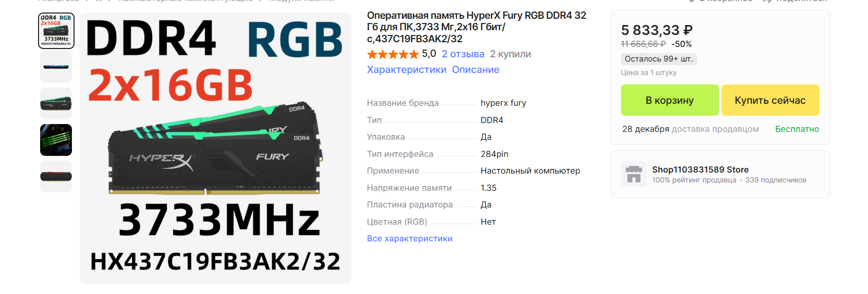This screenshot has height=294, width=868.
Task: Click the HyperX Fury product title
Action: point(476,27)
